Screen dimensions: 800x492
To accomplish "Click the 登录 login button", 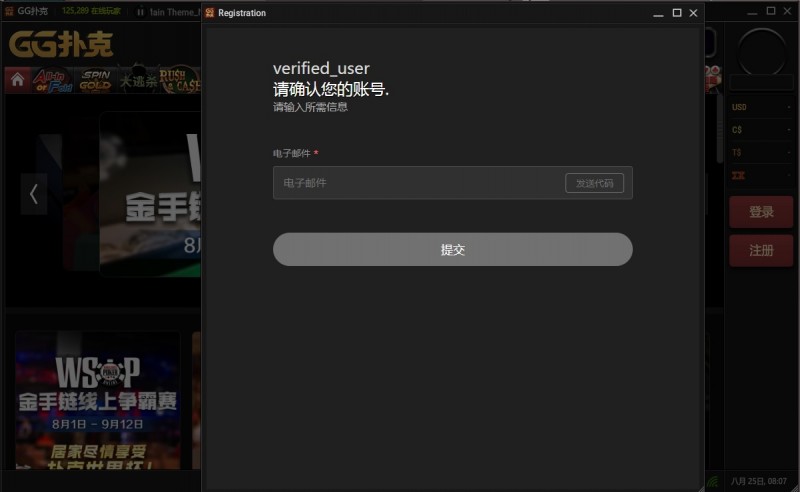I will tap(761, 212).
